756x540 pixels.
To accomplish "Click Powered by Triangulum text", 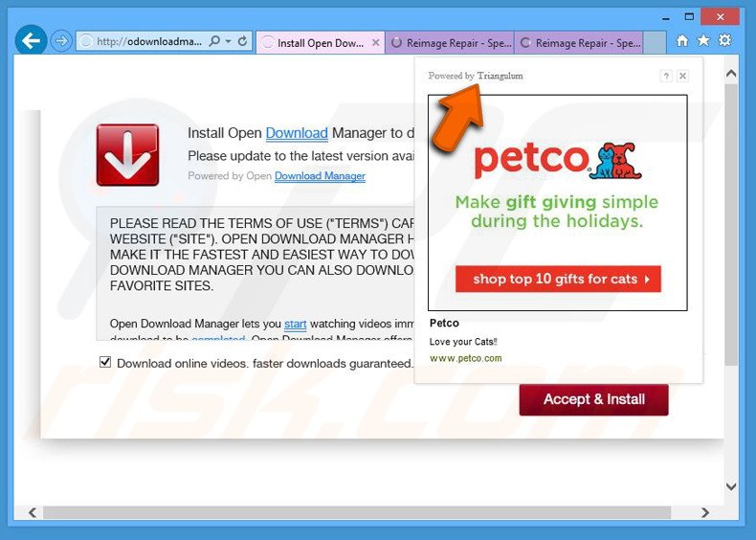I will 476,76.
